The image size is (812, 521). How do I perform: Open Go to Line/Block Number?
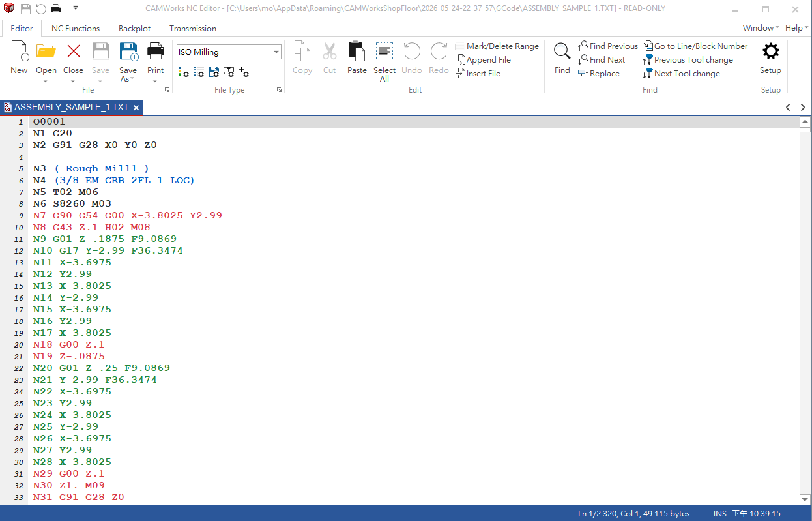(x=695, y=46)
